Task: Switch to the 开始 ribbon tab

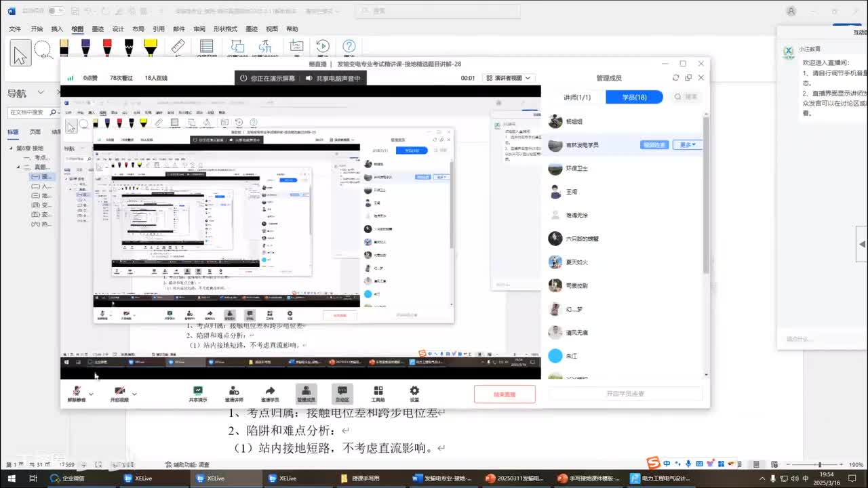Action: 37,29
